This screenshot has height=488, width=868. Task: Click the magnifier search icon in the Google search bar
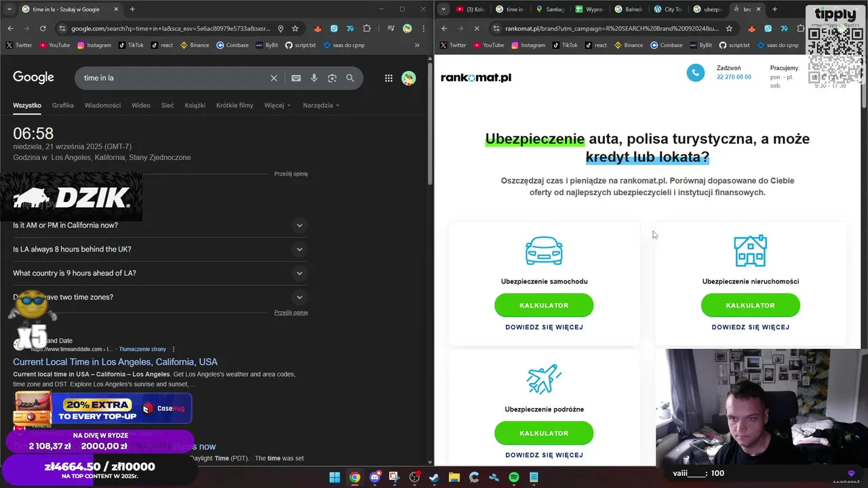pos(350,78)
